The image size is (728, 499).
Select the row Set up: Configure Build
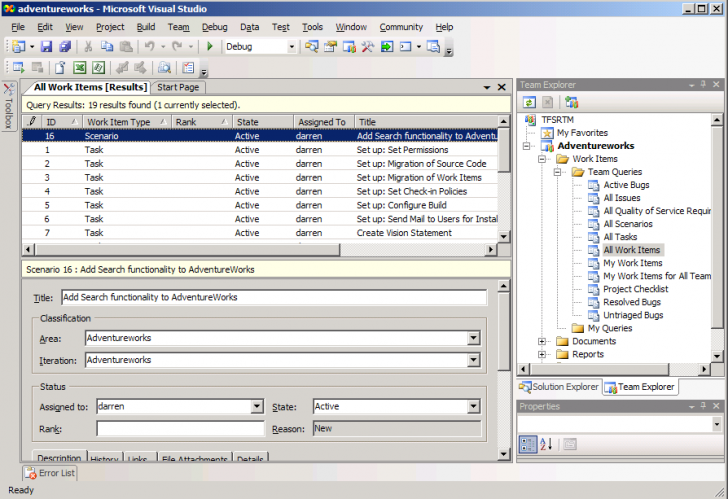click(260, 205)
